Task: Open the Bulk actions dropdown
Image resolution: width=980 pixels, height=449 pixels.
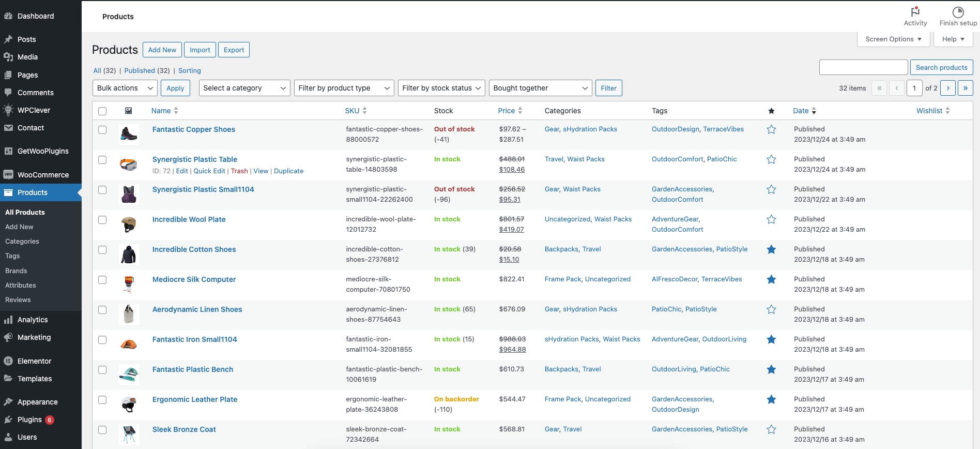Action: (125, 88)
